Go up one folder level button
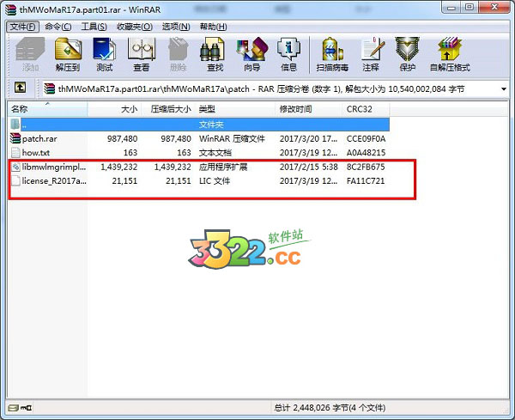 20,88
